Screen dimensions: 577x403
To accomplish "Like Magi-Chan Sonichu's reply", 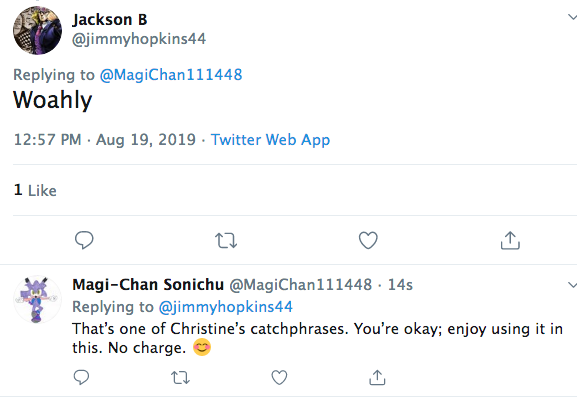I will tap(279, 378).
